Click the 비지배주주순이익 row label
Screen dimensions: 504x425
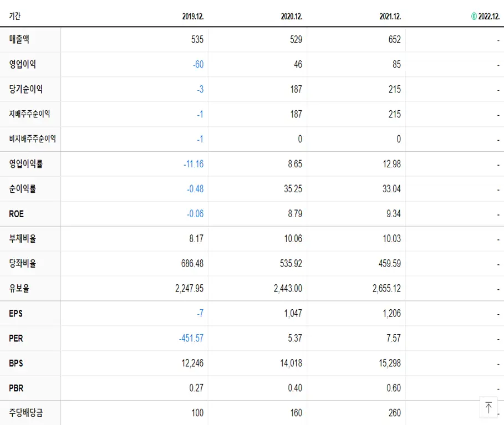33,139
